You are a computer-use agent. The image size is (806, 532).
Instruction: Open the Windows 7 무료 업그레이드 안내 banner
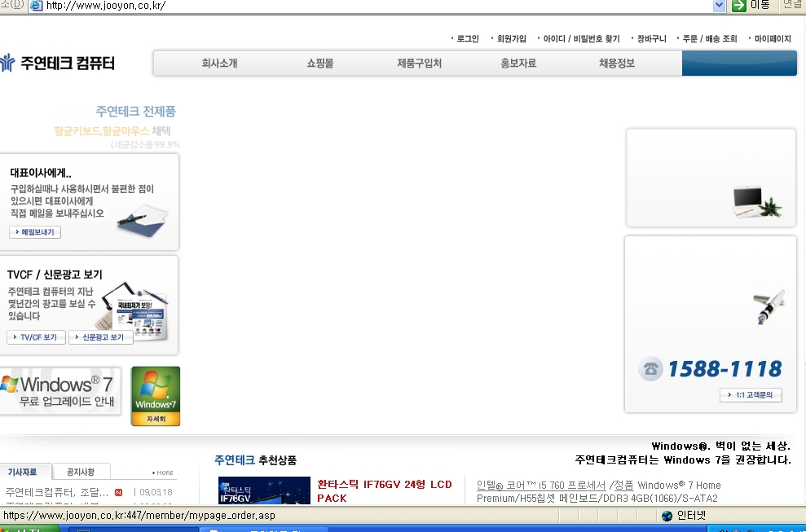60,391
